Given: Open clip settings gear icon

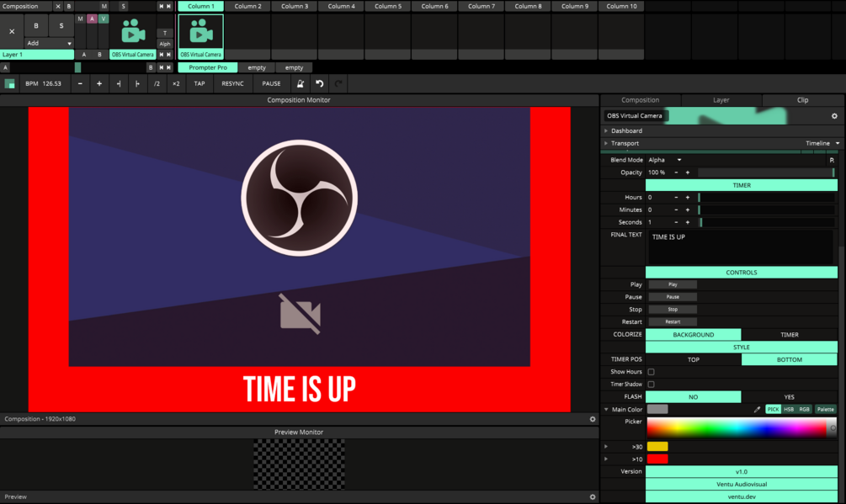Looking at the screenshot, I should click(x=834, y=116).
